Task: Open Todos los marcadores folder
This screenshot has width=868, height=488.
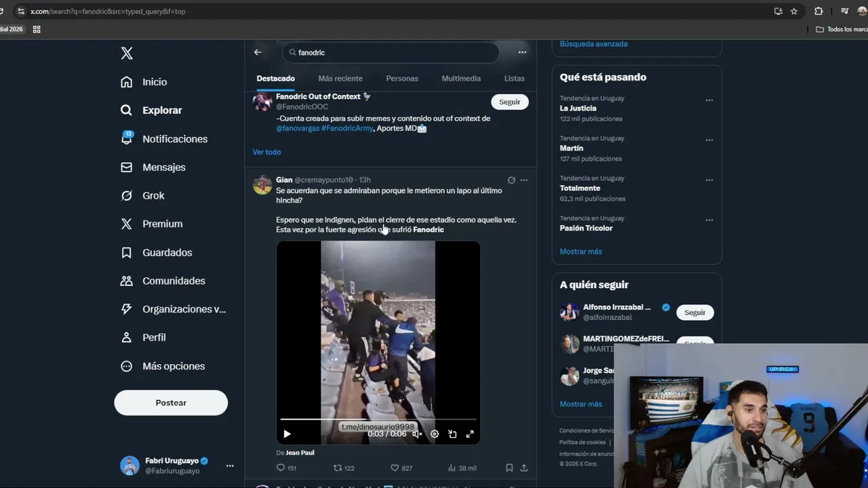Action: [842, 29]
